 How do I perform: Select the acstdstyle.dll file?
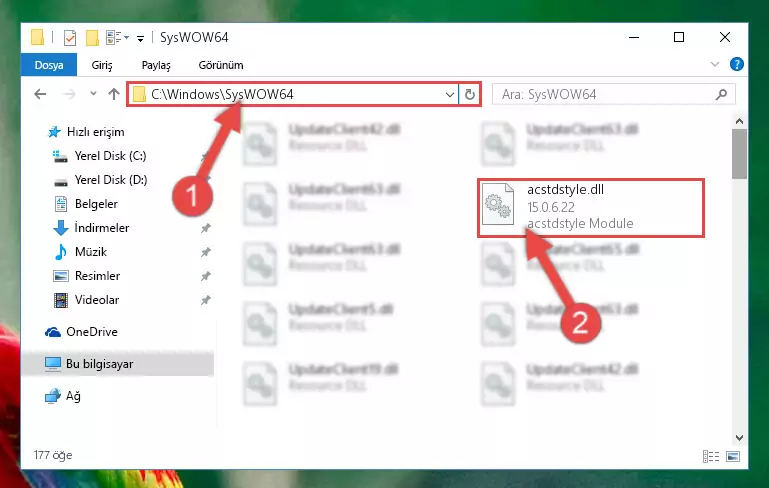point(591,207)
